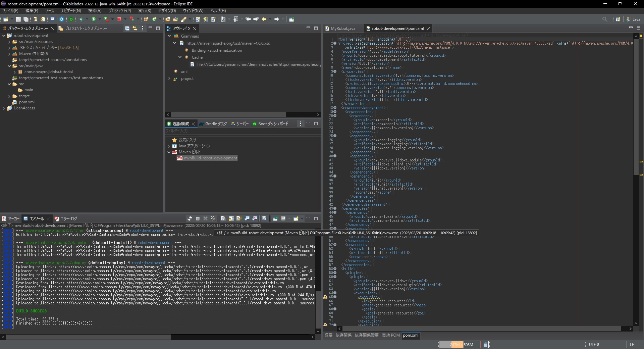Click the Save All toolbar icon
644x349 pixels.
[x=26, y=19]
